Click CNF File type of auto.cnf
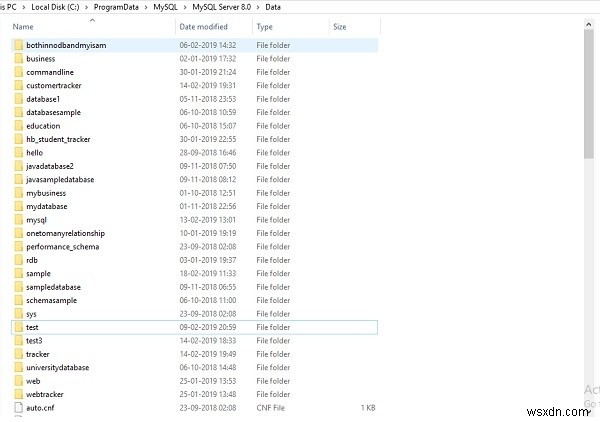 pos(271,407)
